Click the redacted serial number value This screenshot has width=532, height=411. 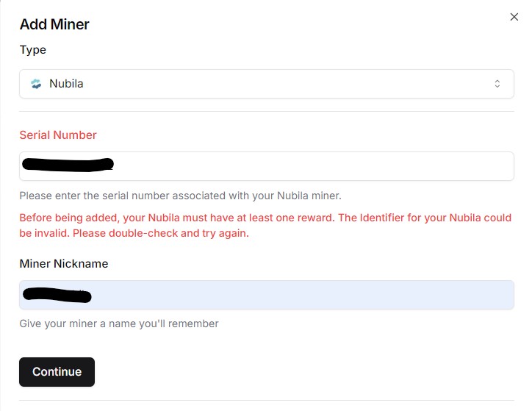[x=68, y=164]
